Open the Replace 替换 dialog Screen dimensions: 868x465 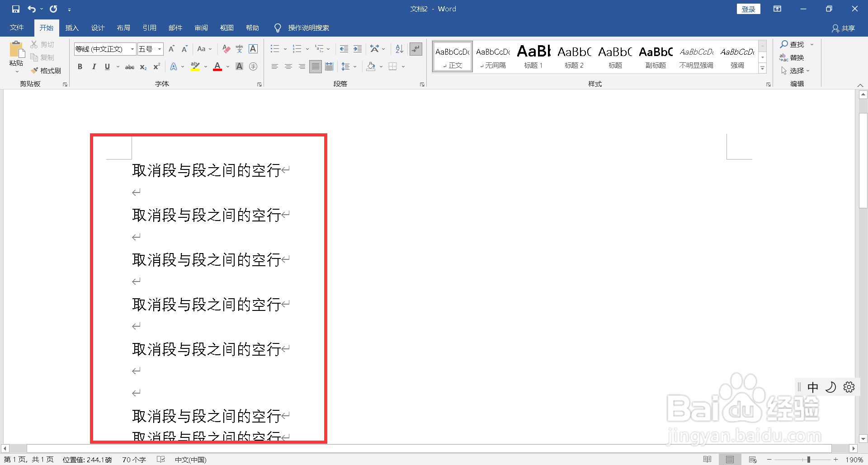pos(792,57)
